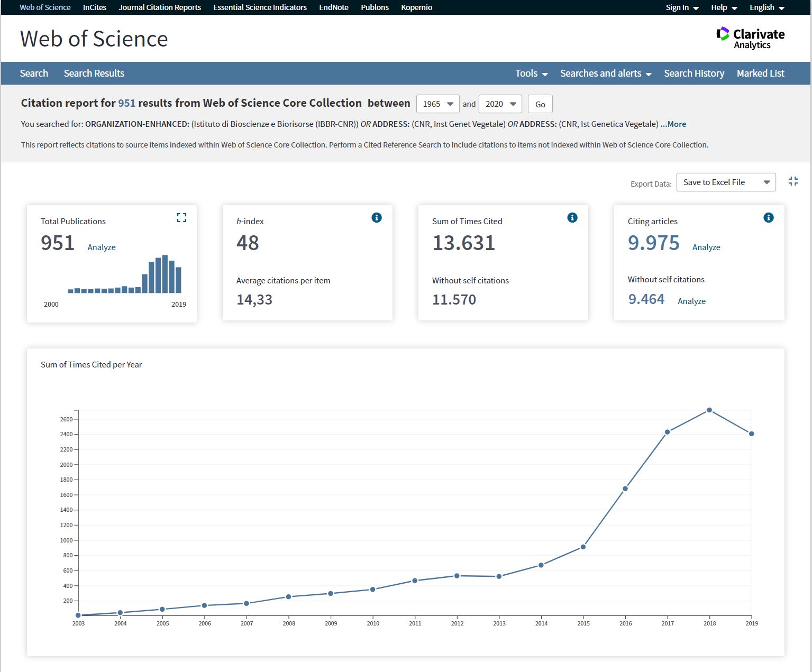812x672 pixels.
Task: Click the 951 results link
Action: (127, 103)
